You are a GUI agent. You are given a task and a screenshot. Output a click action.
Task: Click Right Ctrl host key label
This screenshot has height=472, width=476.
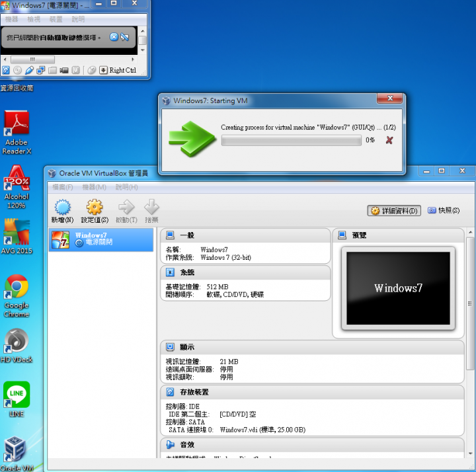tap(123, 71)
